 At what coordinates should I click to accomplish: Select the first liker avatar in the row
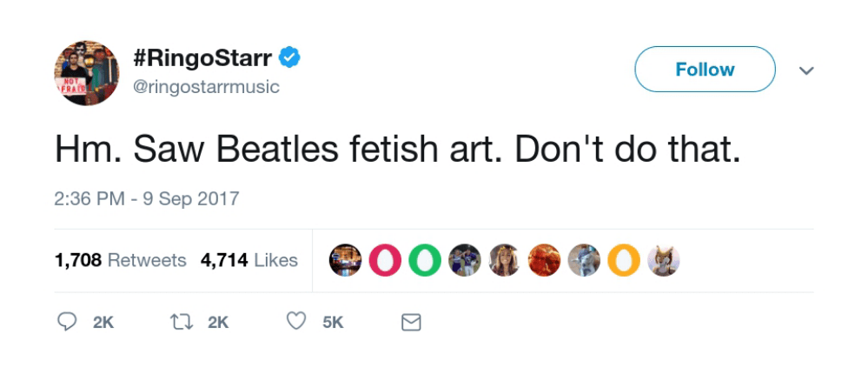point(347,260)
